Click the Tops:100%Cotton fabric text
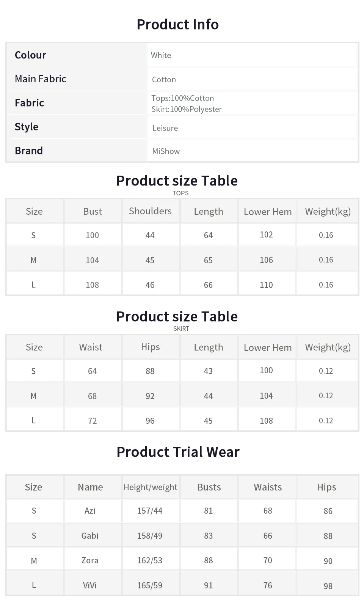The height and width of the screenshot is (610, 364). [x=182, y=98]
